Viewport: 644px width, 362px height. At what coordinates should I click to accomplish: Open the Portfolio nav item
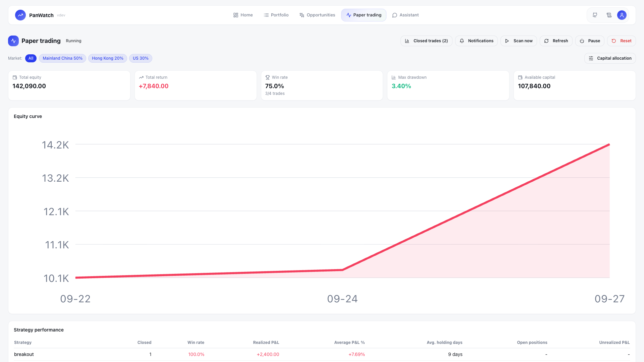(276, 15)
